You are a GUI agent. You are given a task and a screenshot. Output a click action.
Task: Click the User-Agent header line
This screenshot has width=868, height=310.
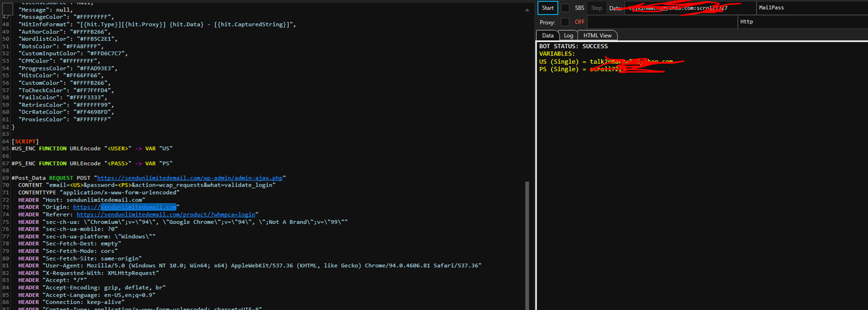(x=250, y=266)
